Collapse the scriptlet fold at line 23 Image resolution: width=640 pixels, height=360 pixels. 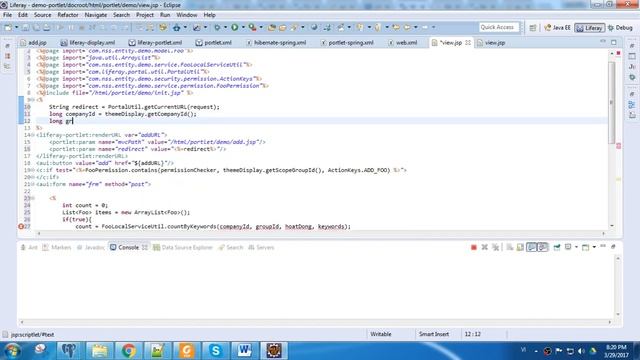(33, 198)
